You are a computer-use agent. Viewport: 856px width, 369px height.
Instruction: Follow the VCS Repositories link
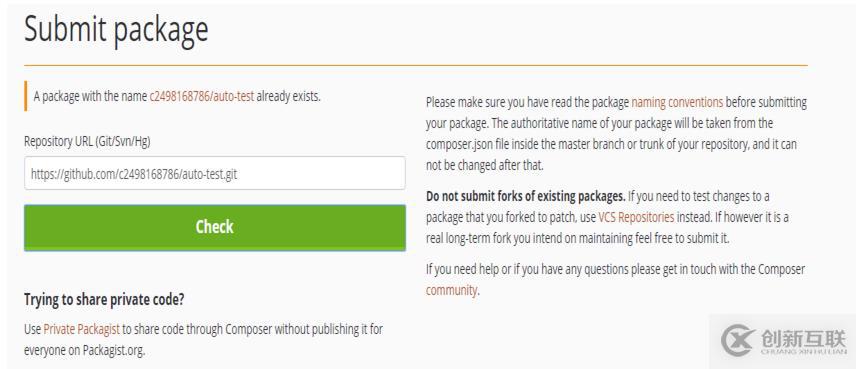[x=636, y=217]
